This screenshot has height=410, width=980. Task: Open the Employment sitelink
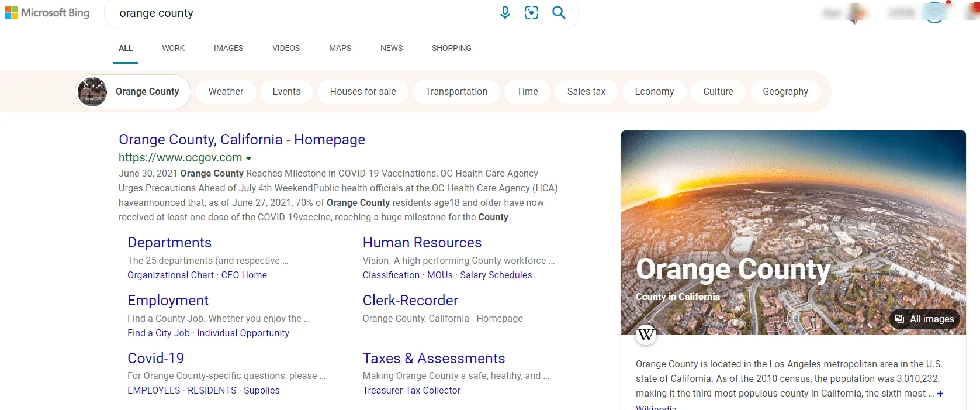[168, 301]
